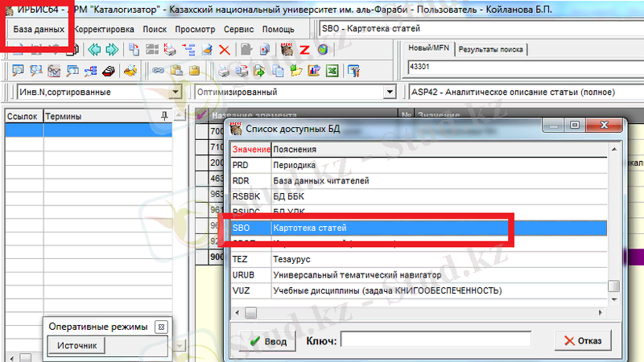Click the database list scroll down arrow
Image resolution: width=644 pixels, height=362 pixels.
click(614, 300)
